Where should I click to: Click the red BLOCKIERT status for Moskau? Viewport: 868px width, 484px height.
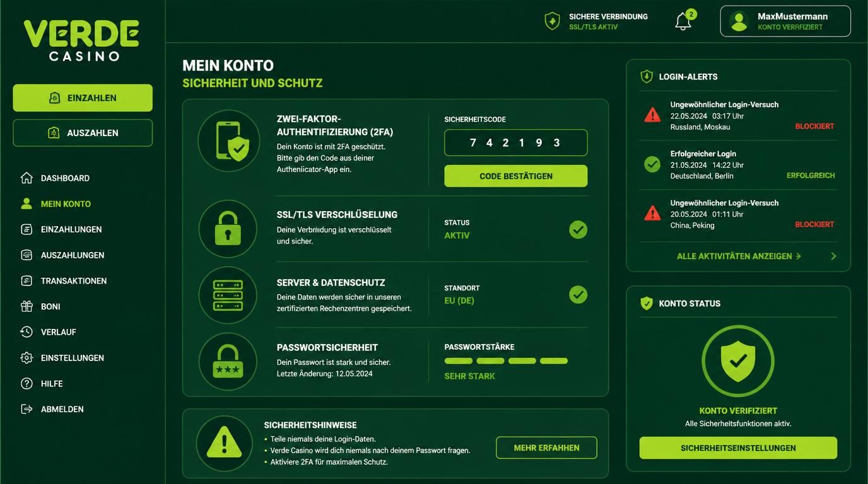click(814, 127)
